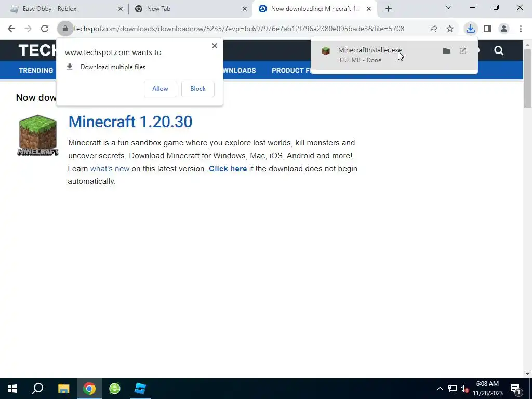
Task: Show the taskbar clock calendar
Action: coord(487,389)
